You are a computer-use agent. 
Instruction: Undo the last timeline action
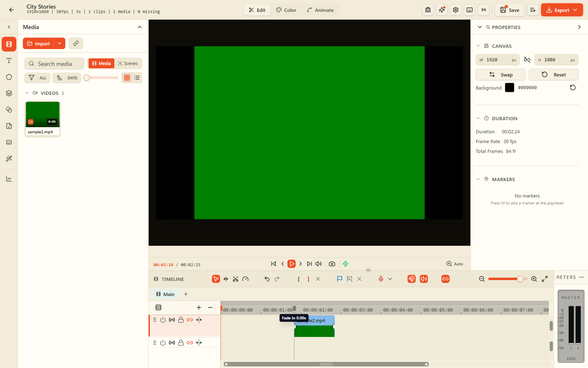point(267,279)
